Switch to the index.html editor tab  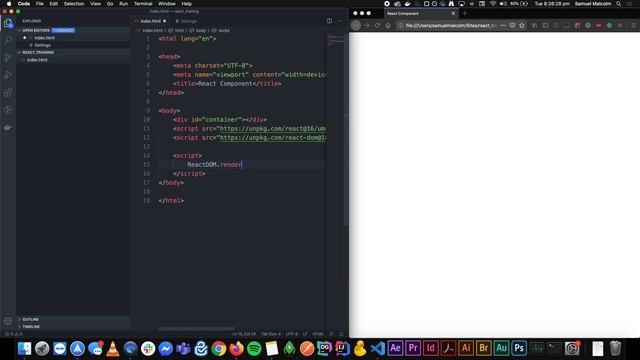tap(150, 21)
